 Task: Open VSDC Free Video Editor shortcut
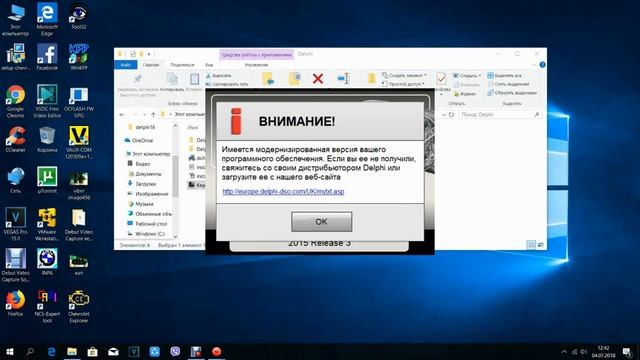coord(47,101)
